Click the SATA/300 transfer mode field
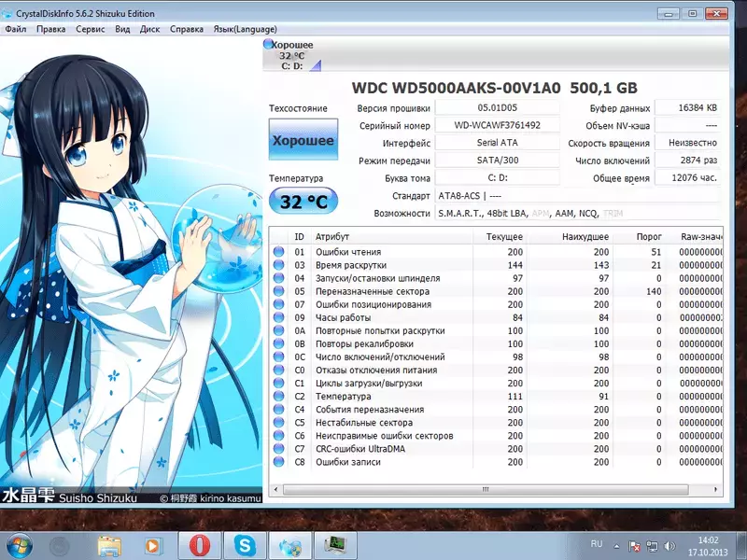This screenshot has width=747, height=560. coord(498,161)
